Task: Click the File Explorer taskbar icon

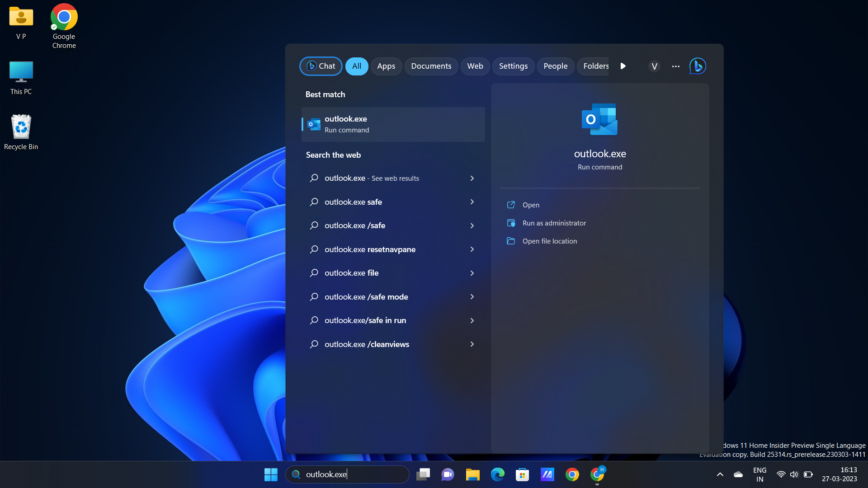Action: [x=473, y=474]
